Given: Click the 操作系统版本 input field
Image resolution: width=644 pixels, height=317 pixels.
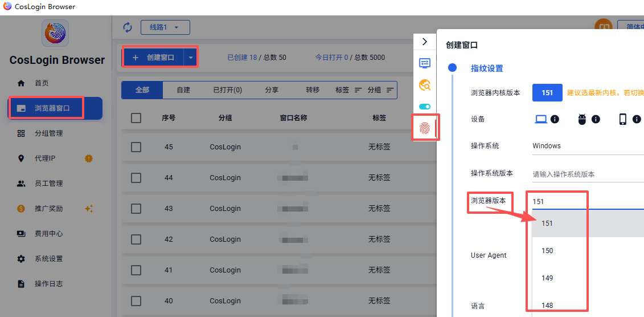Looking at the screenshot, I should pos(588,174).
